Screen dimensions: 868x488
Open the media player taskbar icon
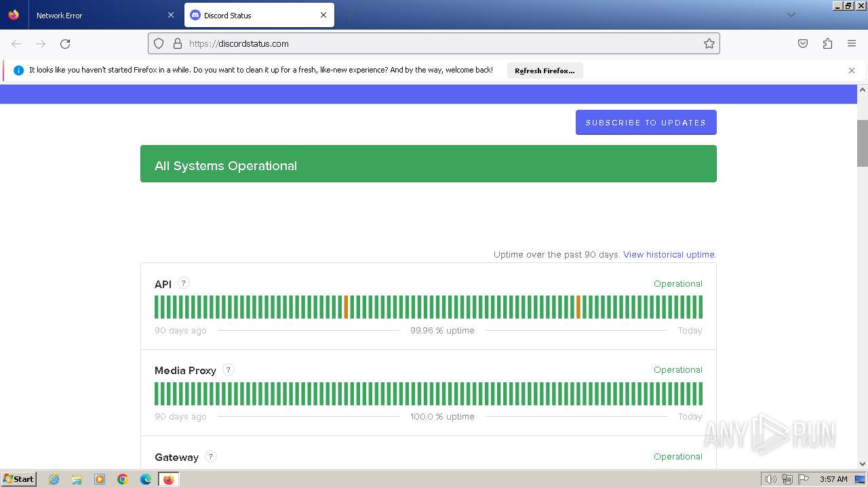(x=100, y=479)
